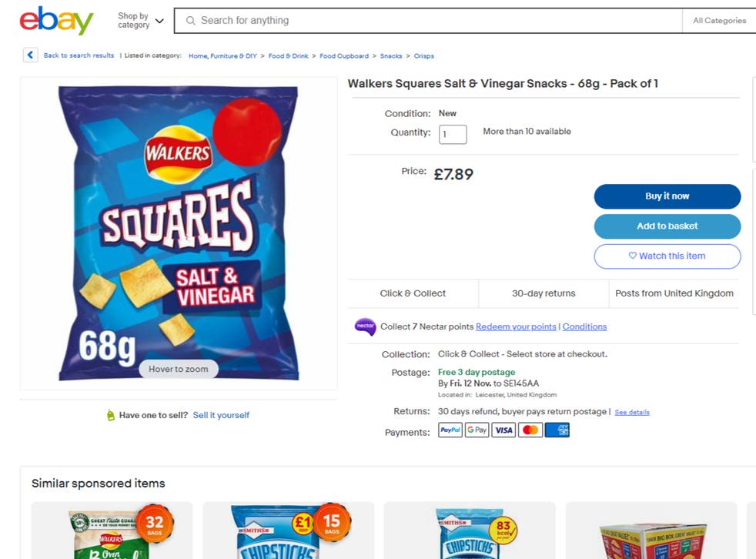Open the Snacks breadcrumb category

coord(391,56)
